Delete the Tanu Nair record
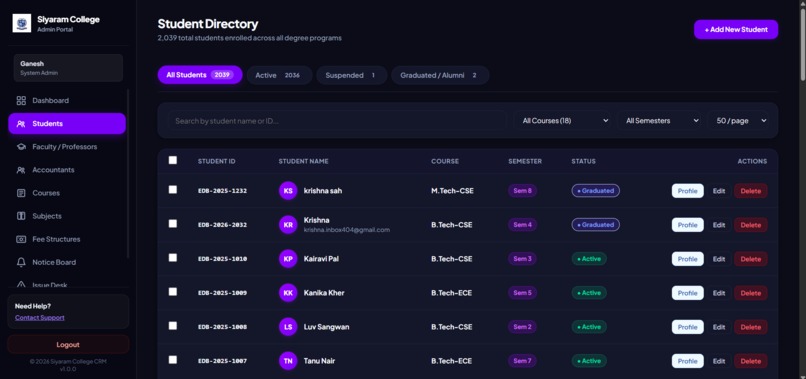806x379 pixels. [x=750, y=361]
